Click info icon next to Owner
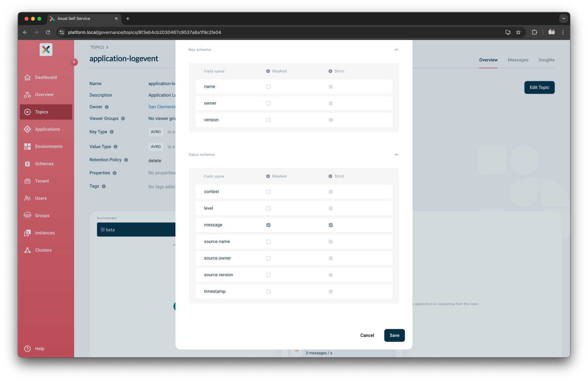Screen dimensions: 588x381 (107, 107)
